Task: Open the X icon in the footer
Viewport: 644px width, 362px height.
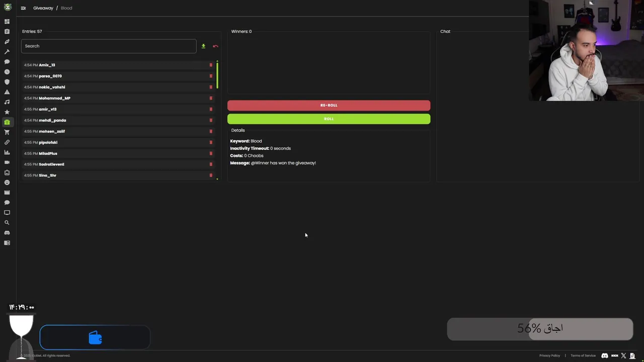Action: pos(623,355)
